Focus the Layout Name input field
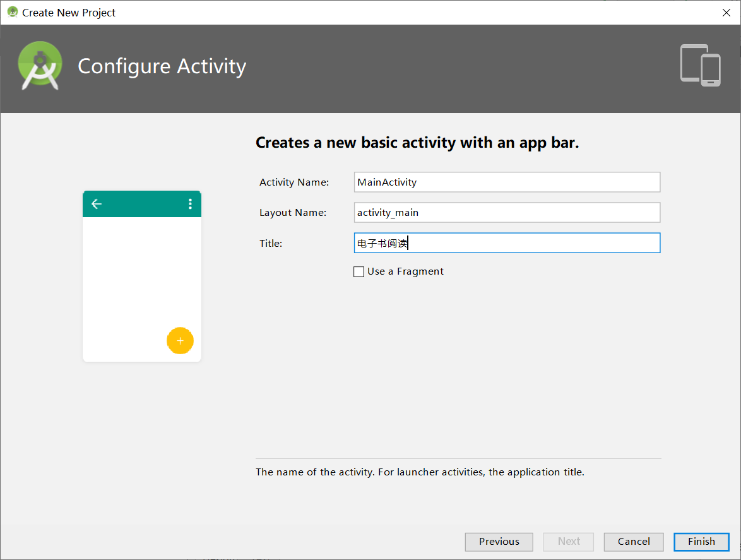The image size is (741, 560). [507, 213]
